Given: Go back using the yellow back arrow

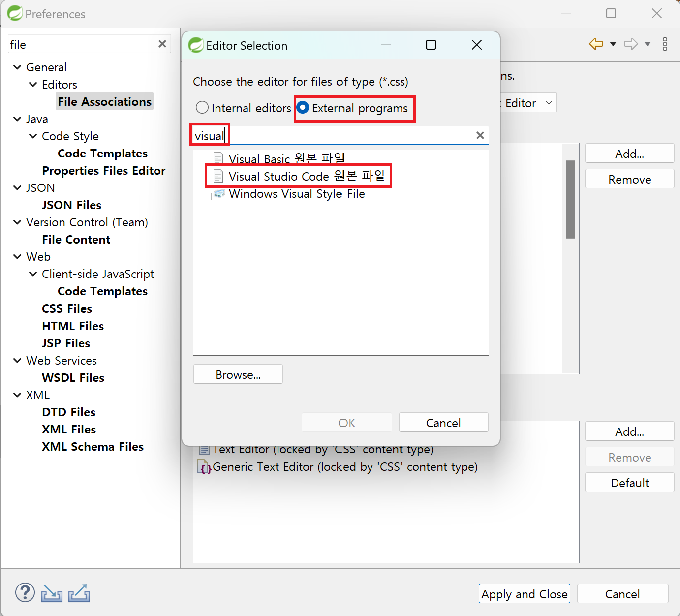Looking at the screenshot, I should click(x=596, y=44).
